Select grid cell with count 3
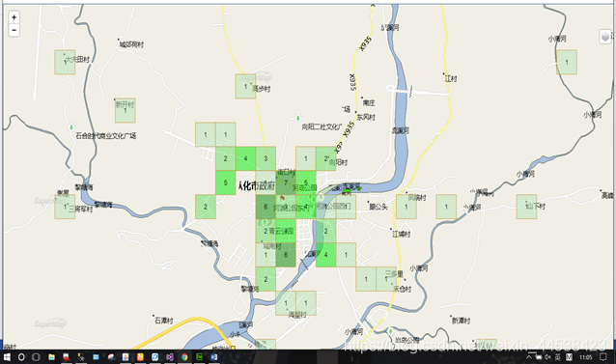616x364 pixels. 266,158
